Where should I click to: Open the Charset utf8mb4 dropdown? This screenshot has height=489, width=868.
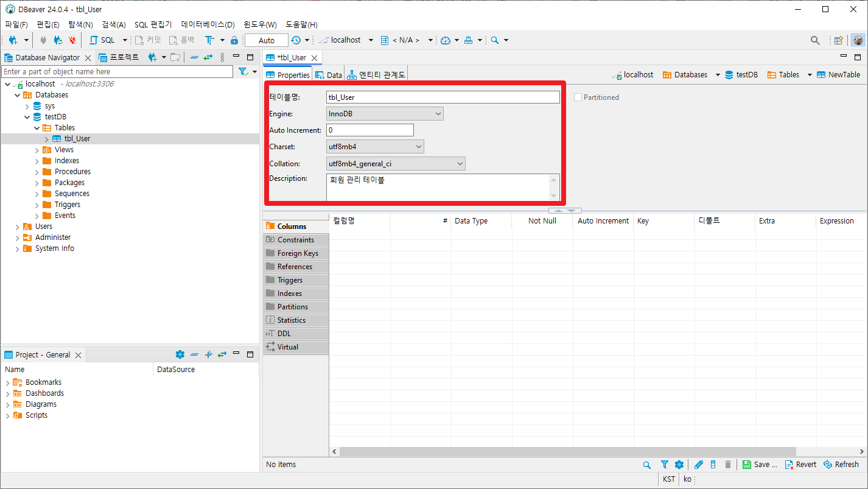tap(376, 147)
